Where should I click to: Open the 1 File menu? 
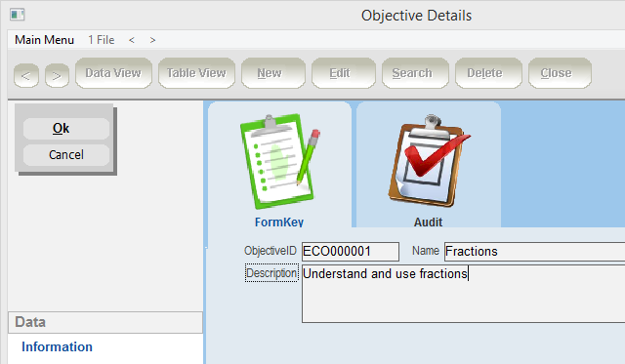(102, 40)
